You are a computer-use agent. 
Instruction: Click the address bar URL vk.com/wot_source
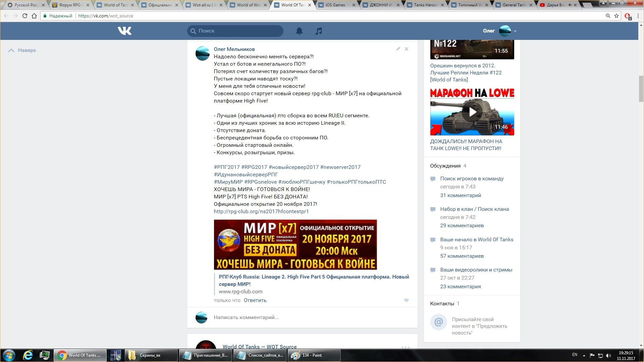106,16
